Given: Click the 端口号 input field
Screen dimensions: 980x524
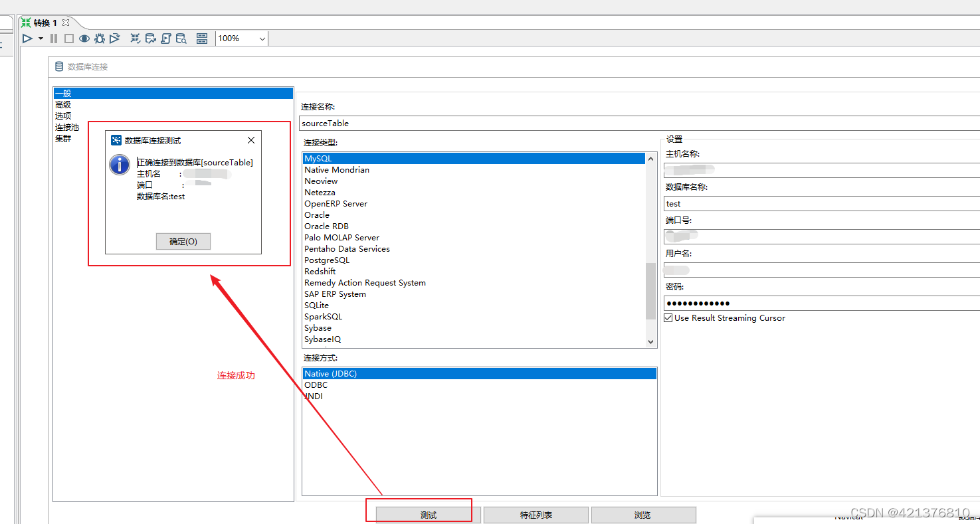Looking at the screenshot, I should (822, 236).
